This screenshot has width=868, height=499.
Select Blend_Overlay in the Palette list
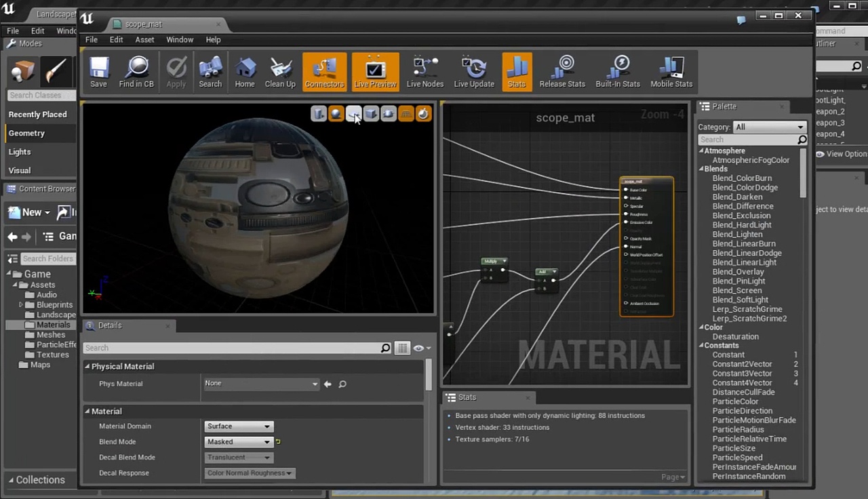738,271
